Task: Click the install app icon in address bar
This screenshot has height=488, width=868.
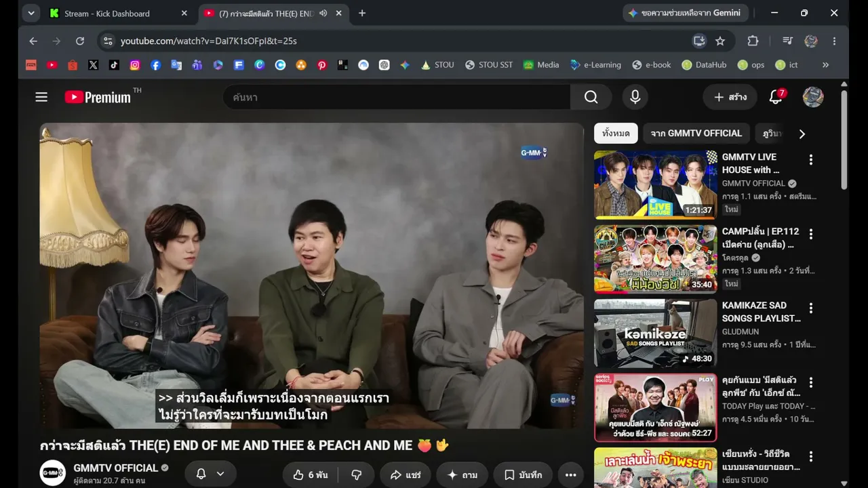Action: click(x=699, y=41)
